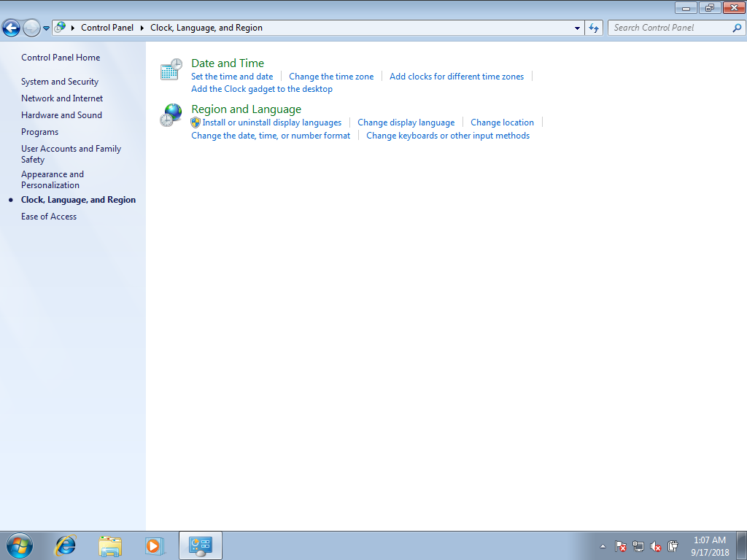Open the Region and Language heading
Screen dimensions: 747x560
(x=247, y=109)
